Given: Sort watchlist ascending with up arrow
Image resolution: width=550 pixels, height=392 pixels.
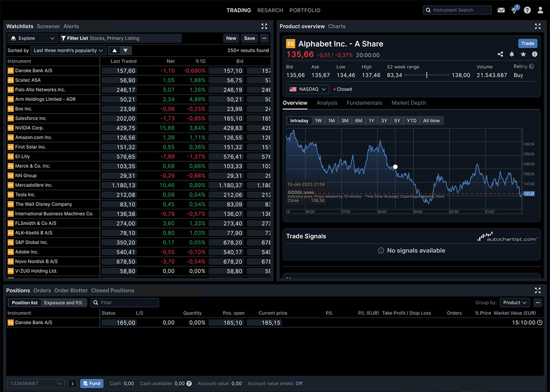Looking at the screenshot, I should point(115,50).
